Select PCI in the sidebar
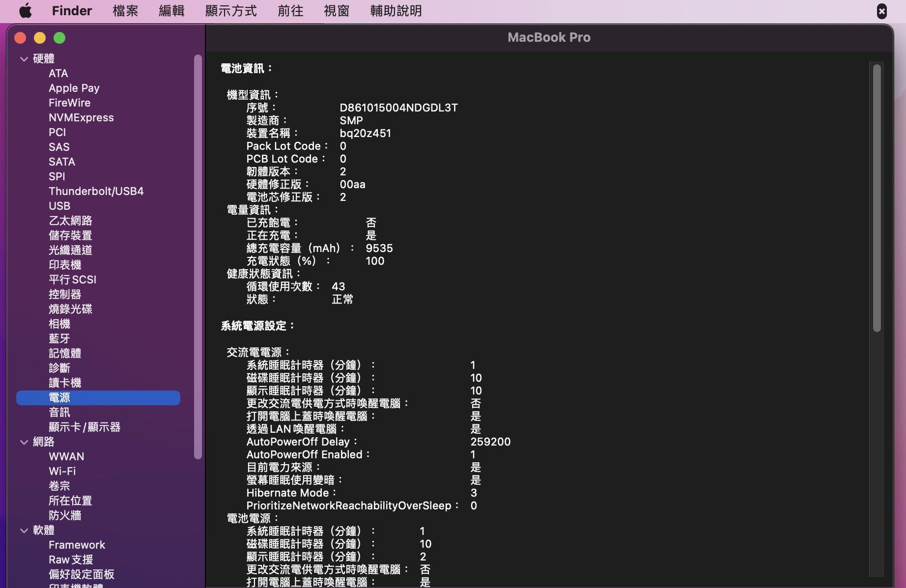Viewport: 906px width, 588px height. pyautogui.click(x=57, y=132)
